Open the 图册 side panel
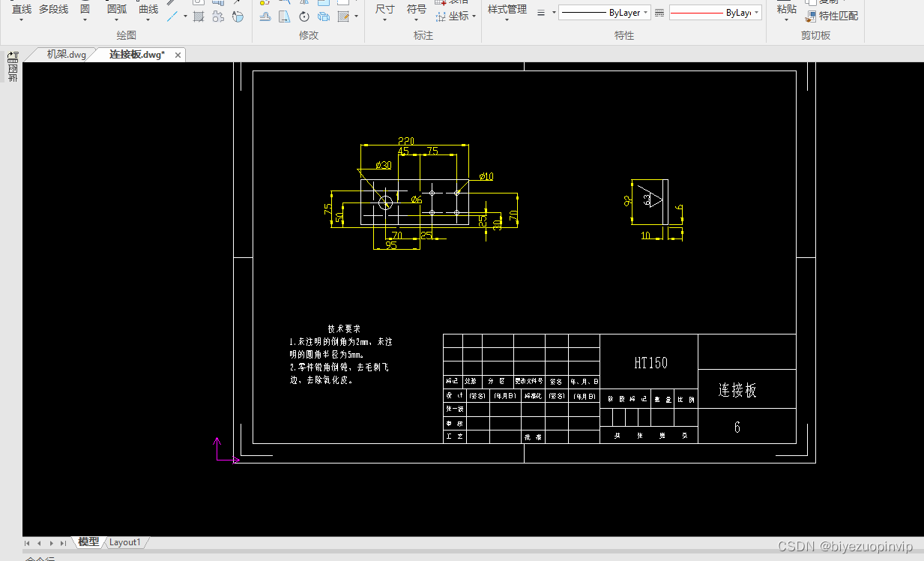Viewport: 924px width, 561px height. (x=12, y=73)
